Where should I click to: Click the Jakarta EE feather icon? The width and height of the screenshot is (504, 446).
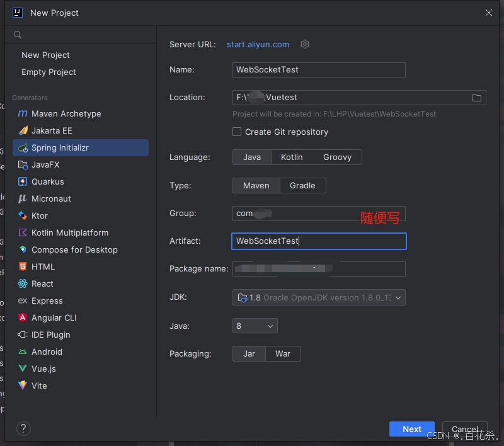point(23,130)
